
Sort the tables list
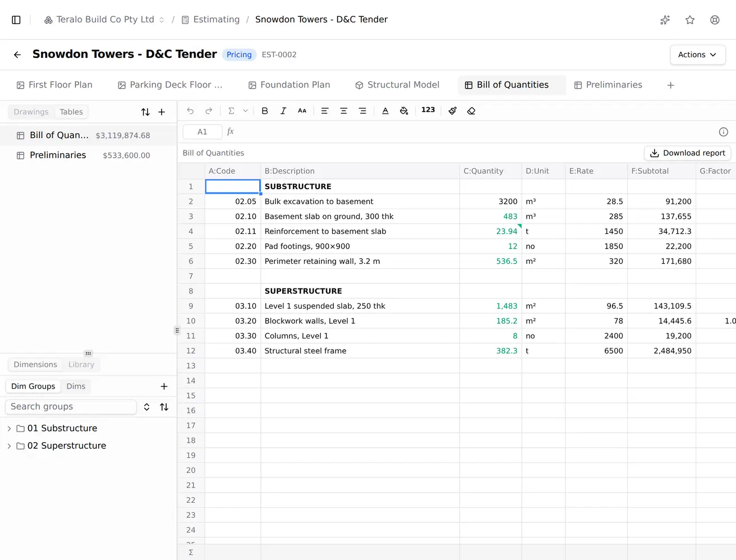coord(145,112)
